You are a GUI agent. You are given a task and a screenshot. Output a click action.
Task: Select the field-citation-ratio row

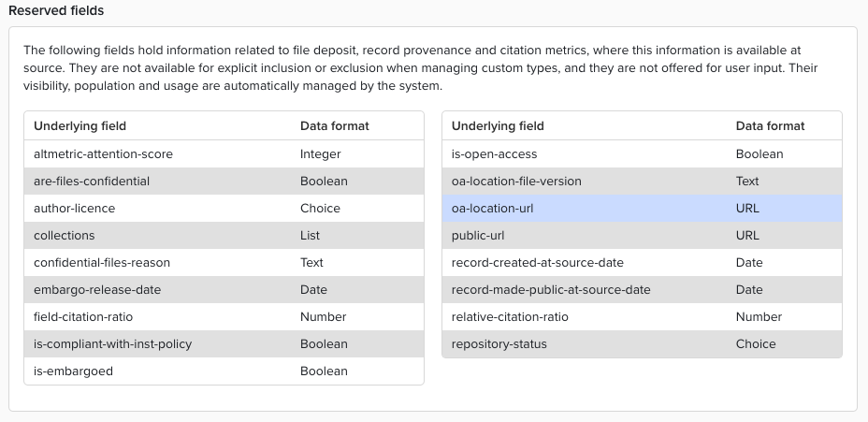(83, 317)
